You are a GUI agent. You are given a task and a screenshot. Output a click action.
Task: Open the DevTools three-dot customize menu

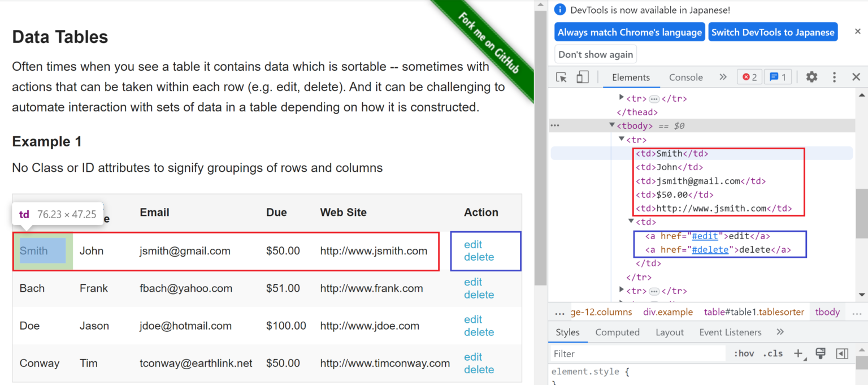coord(834,77)
